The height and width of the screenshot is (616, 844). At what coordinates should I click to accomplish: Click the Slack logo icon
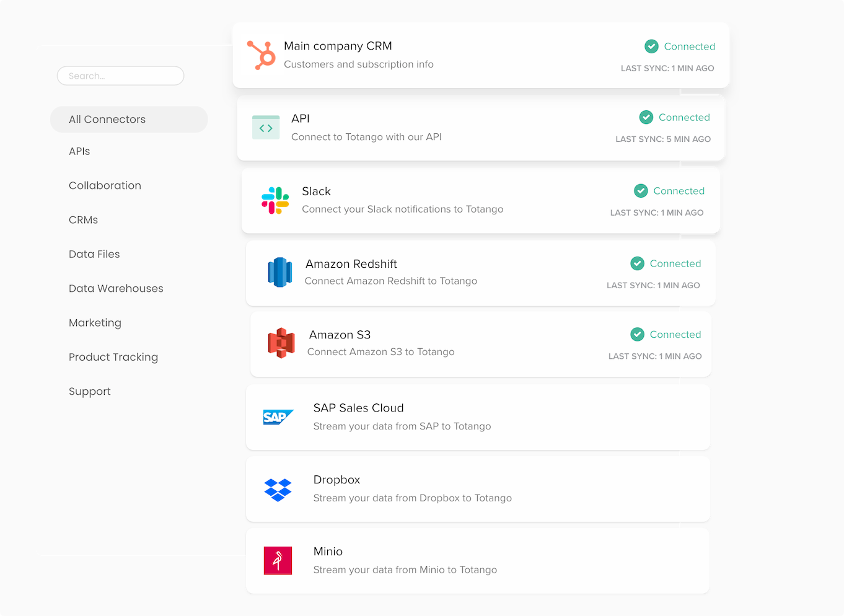(x=275, y=201)
